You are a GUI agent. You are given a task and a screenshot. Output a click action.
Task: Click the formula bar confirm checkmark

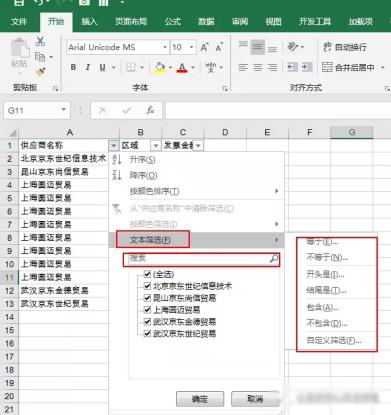pyautogui.click(x=127, y=110)
